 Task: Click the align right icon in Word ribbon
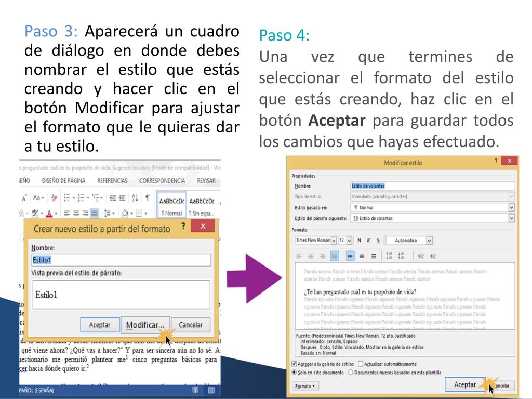[x=85, y=213]
